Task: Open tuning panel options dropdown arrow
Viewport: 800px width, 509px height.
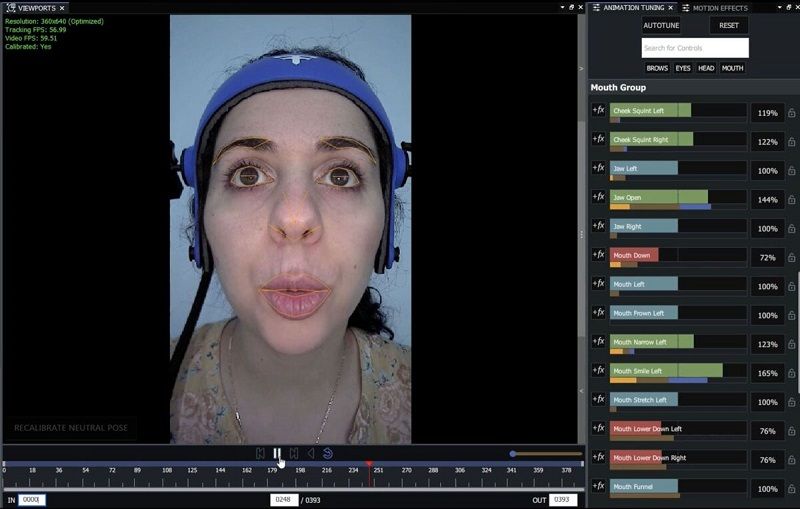Action: pyautogui.click(x=780, y=7)
